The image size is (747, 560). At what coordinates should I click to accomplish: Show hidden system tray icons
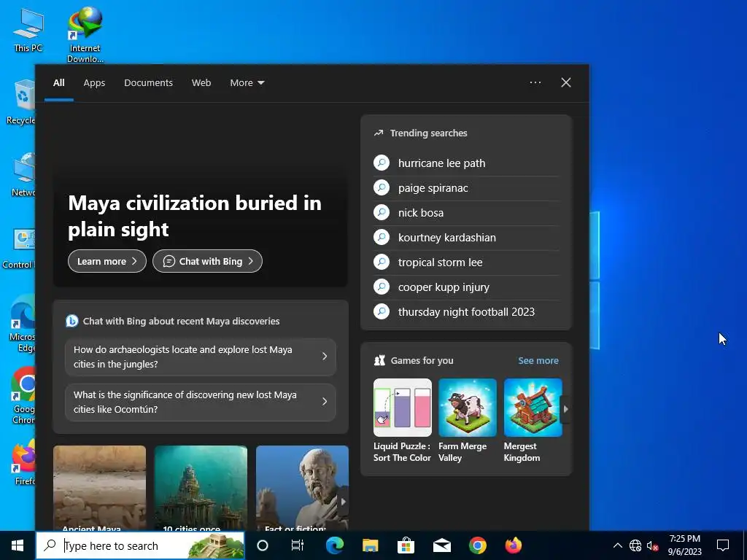(x=617, y=545)
